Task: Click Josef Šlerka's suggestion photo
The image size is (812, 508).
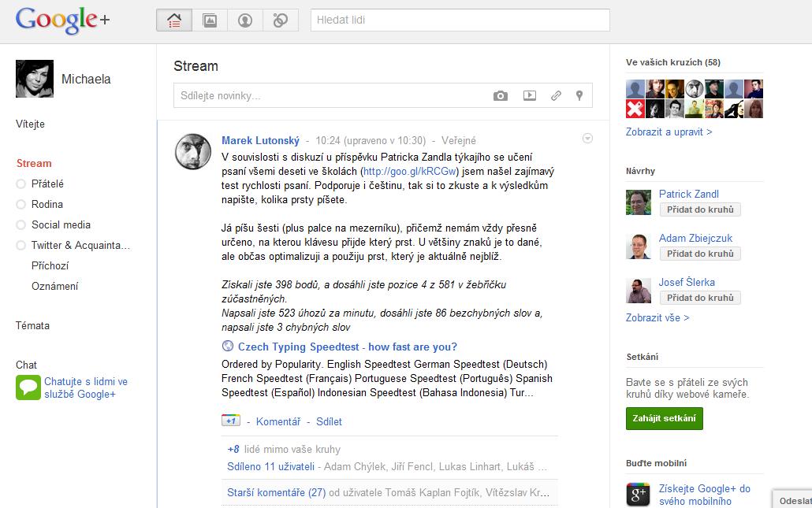Action: 639,290
